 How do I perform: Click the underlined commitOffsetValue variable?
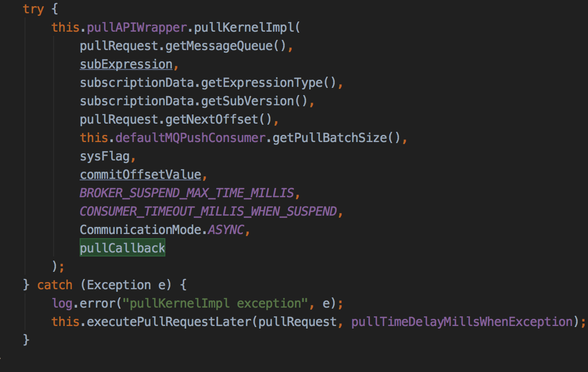pos(141,175)
